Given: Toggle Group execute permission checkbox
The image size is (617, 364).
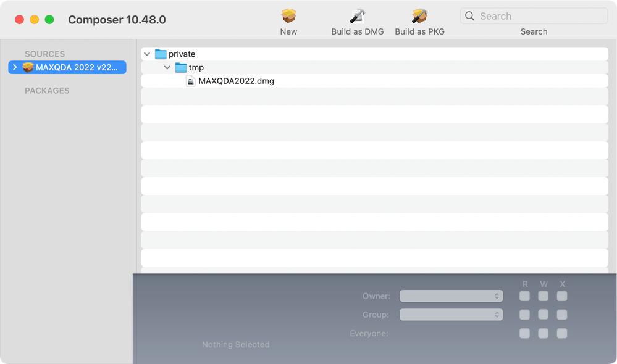Looking at the screenshot, I should tap(562, 315).
